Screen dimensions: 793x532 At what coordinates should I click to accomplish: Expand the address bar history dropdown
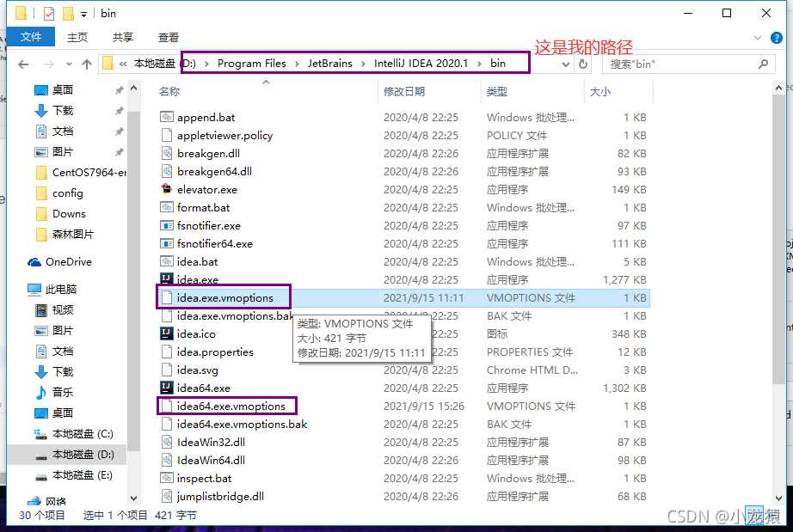coord(566,64)
